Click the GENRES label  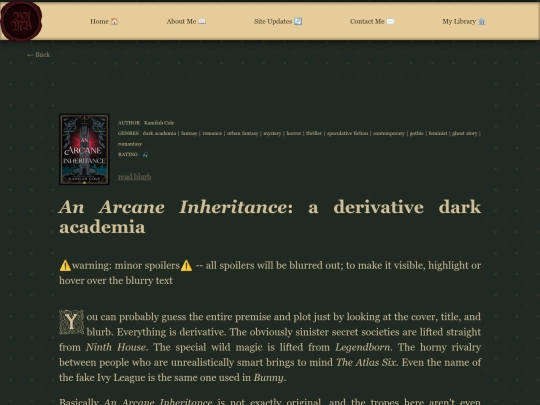point(128,133)
